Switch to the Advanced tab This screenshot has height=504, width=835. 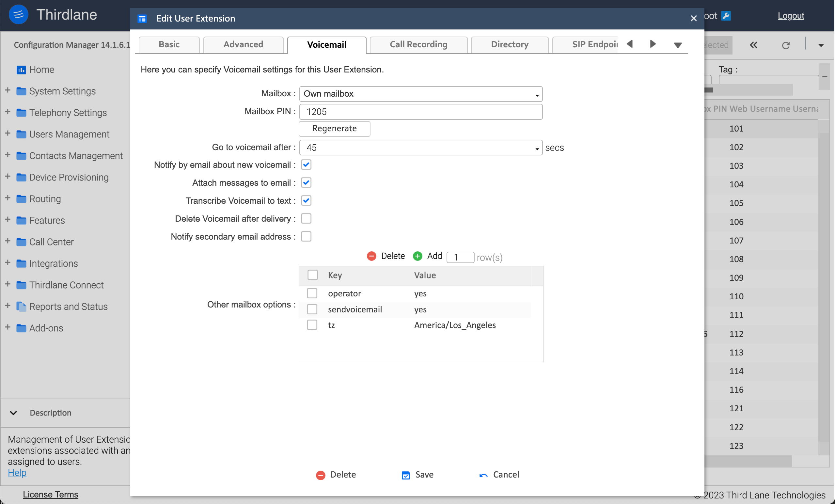point(243,44)
